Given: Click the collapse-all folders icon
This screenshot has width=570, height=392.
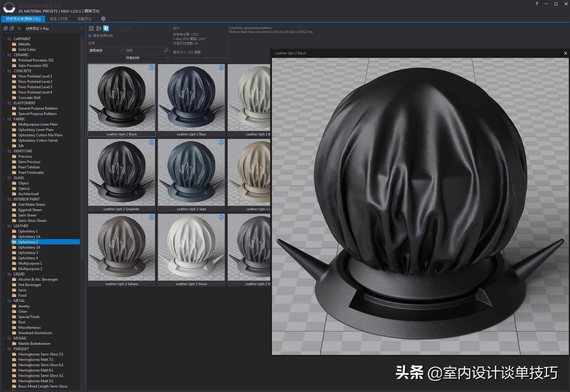Looking at the screenshot, I should (x=12, y=29).
